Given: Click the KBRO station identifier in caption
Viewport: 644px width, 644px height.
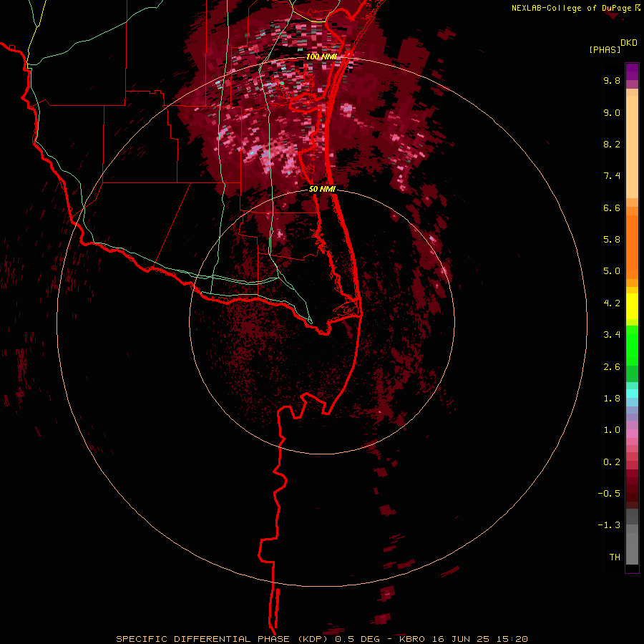Looking at the screenshot, I should [x=414, y=639].
